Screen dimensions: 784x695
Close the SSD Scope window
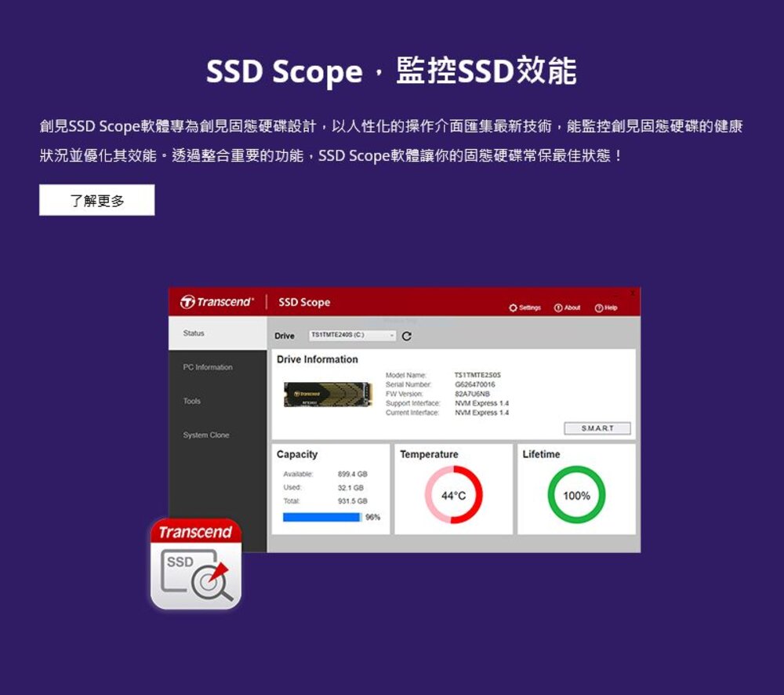click(x=631, y=291)
